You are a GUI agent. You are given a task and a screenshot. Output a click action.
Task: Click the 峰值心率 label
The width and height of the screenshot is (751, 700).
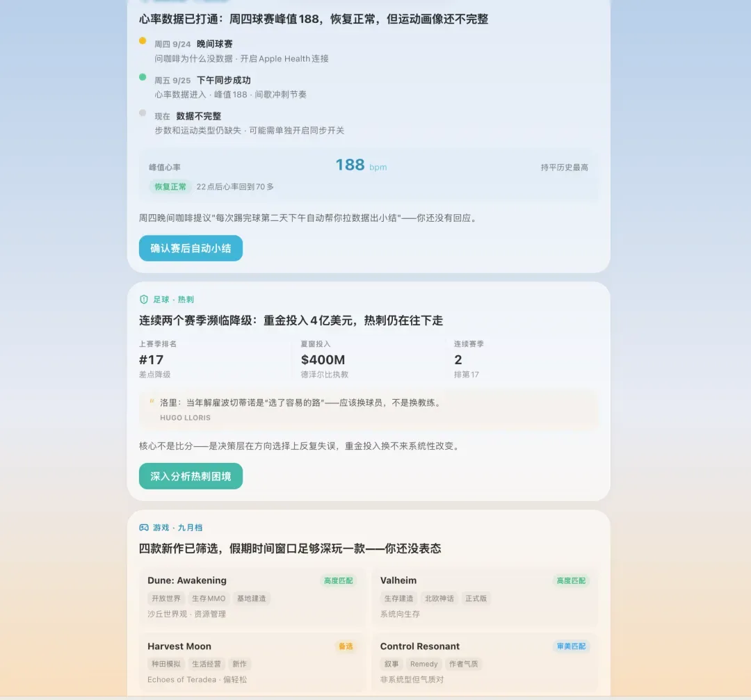(165, 167)
